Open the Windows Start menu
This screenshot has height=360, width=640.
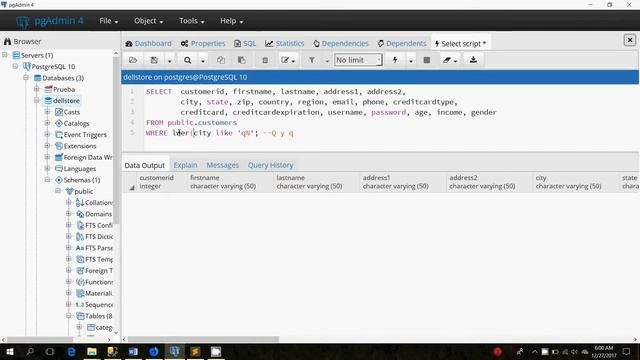click(x=9, y=351)
